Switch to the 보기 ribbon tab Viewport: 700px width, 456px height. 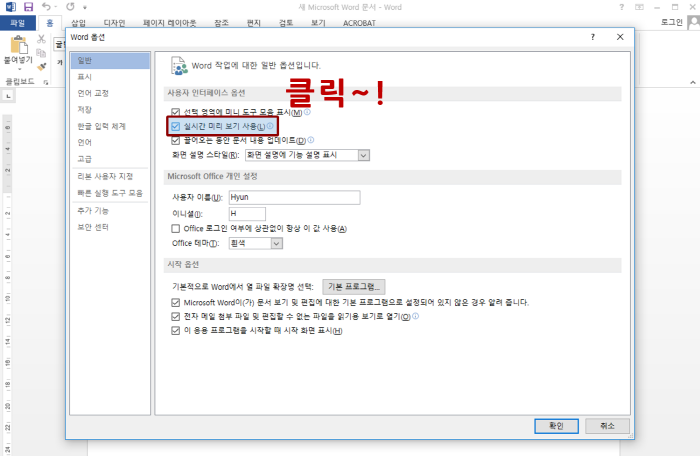point(318,23)
